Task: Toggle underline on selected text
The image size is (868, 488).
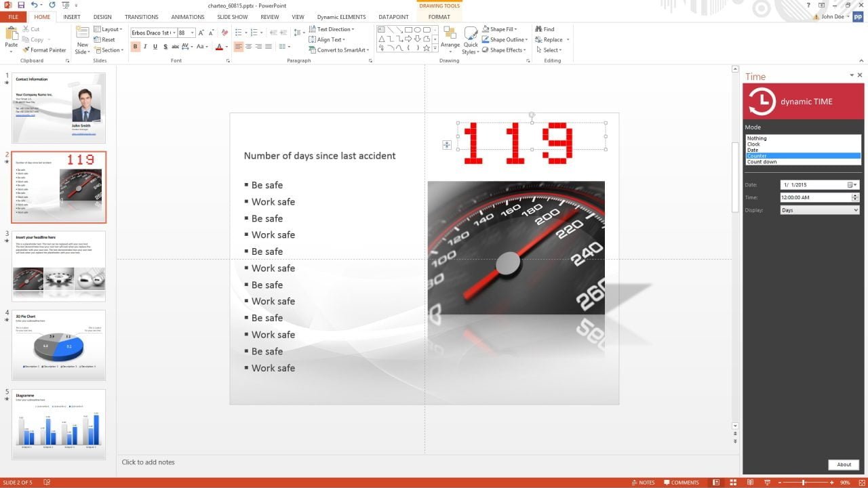Action: coord(155,46)
